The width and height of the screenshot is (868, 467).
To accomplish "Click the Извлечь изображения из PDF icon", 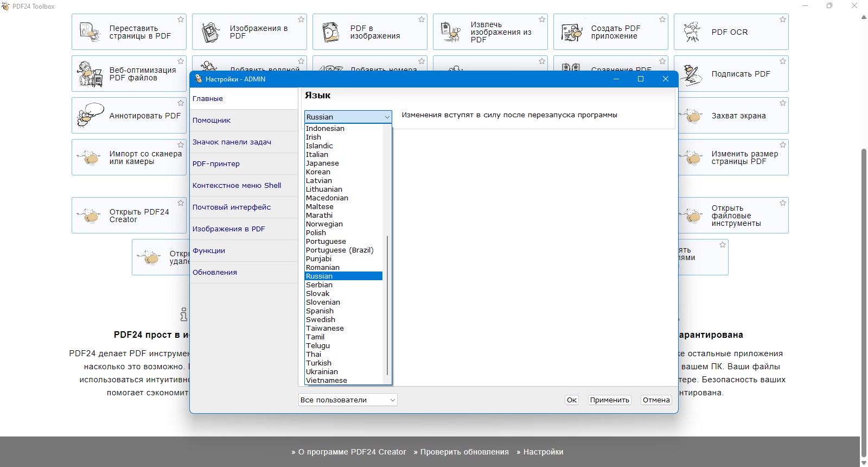I will click(x=451, y=32).
